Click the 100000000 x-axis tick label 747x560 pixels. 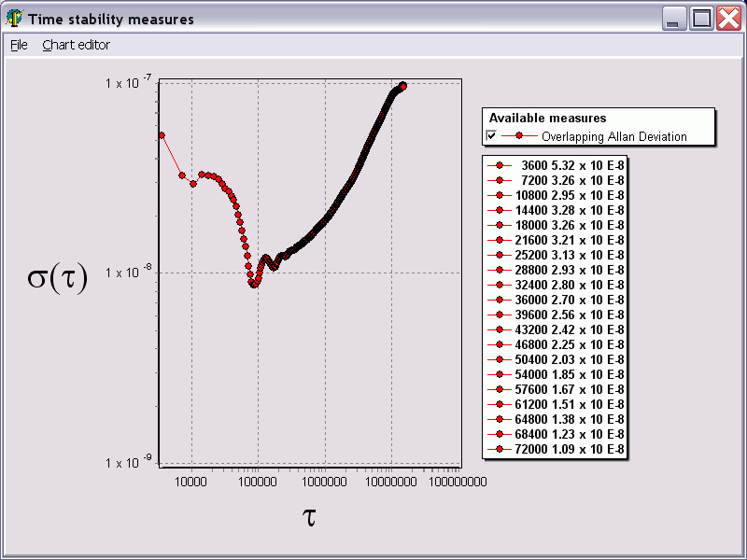[x=458, y=482]
